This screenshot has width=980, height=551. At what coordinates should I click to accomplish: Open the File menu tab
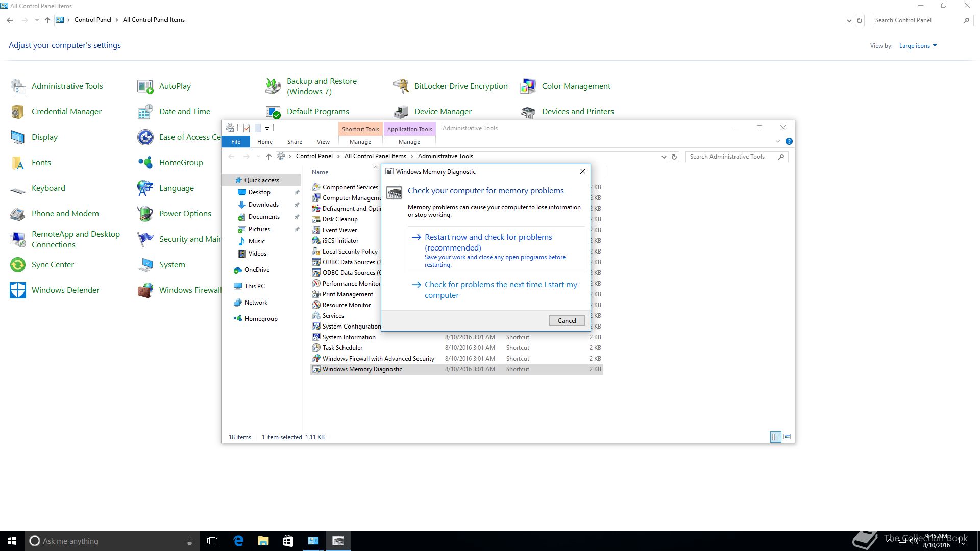236,142
